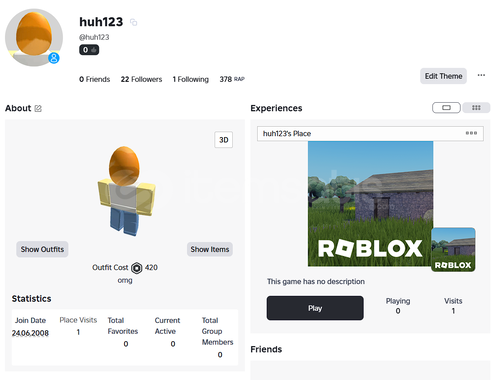Image resolution: width=499 pixels, height=380 pixels.
Task: Play huh123's Place
Action: (x=315, y=308)
